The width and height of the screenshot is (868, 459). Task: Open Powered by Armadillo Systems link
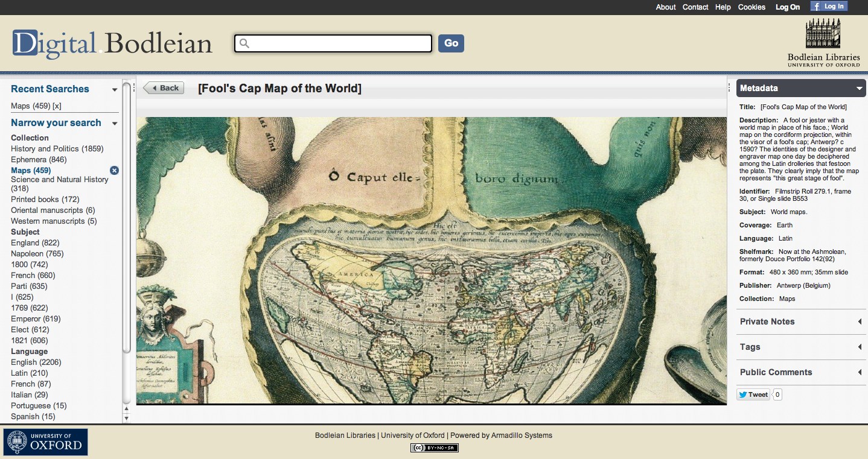[501, 435]
